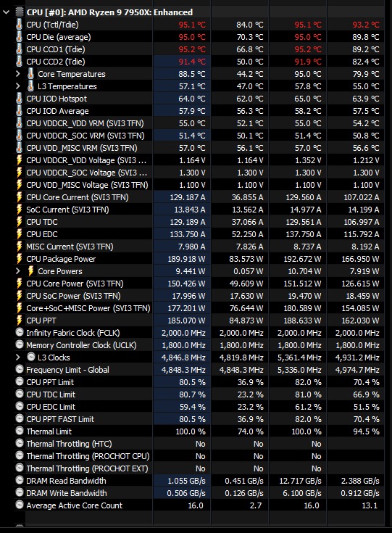392x533 pixels.
Task: Click thermometer icon beside CPU CCD1 (Tdie)
Action: 20,49
